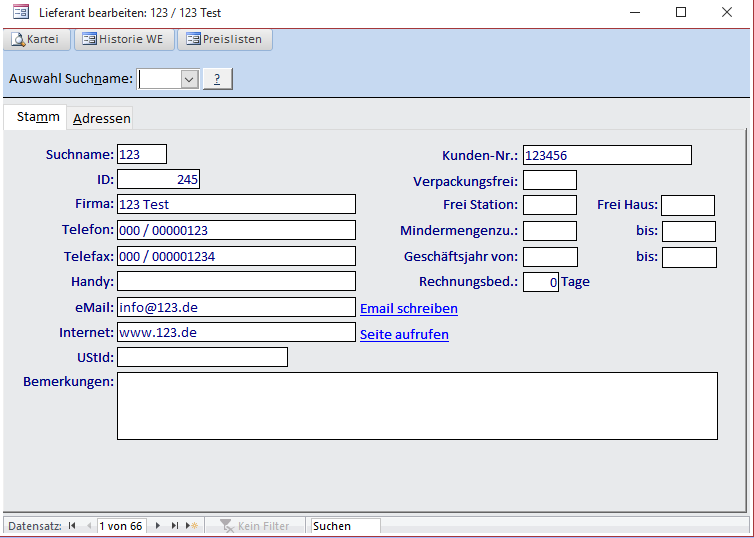Click the Suchen search box
The height and width of the screenshot is (538, 754).
point(346,526)
